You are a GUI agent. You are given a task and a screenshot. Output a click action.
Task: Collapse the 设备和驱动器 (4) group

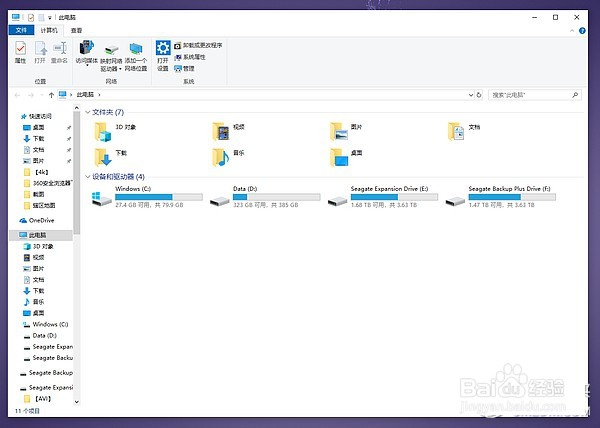(88, 177)
